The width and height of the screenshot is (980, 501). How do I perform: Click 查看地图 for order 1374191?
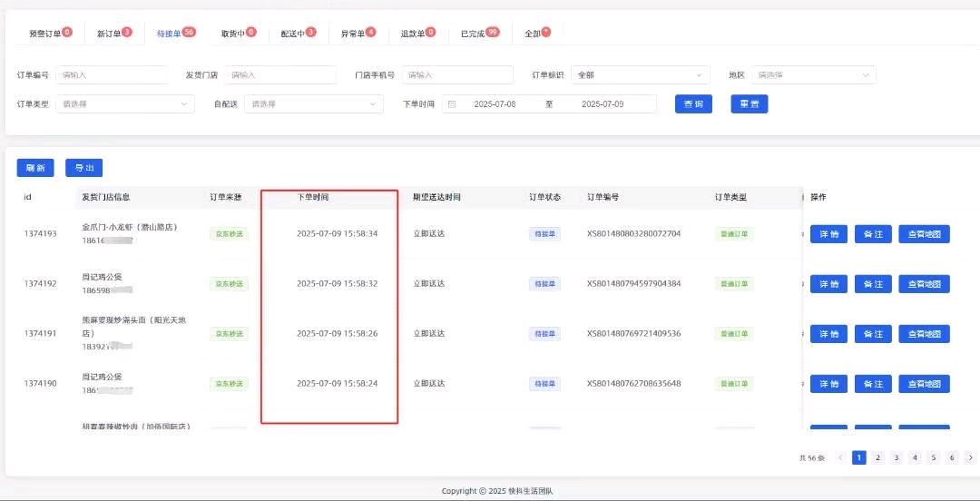(x=925, y=334)
